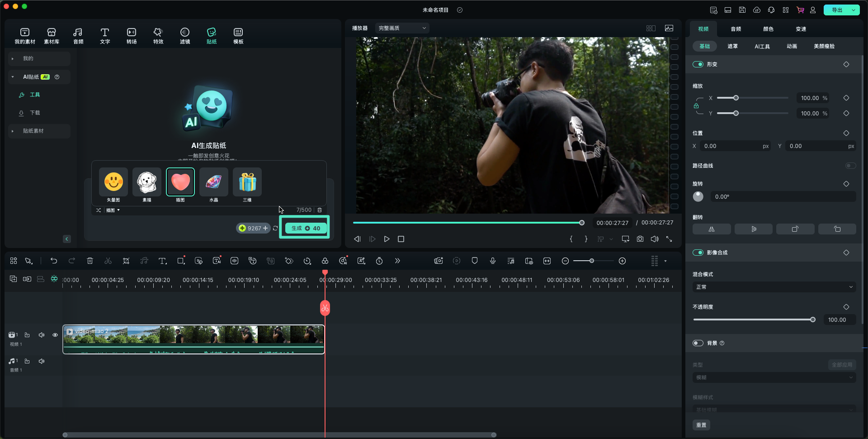The image size is (868, 439).
Task: Toggle the 形变 transform switch
Action: coord(698,64)
